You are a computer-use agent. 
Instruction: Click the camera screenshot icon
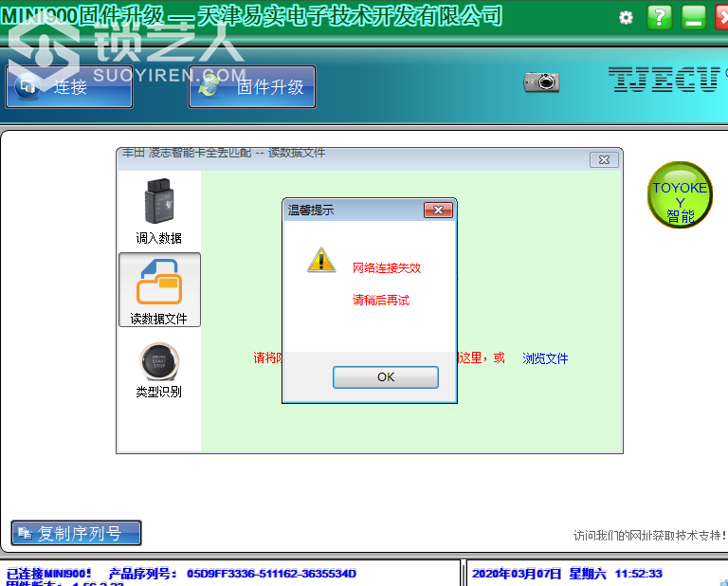tap(541, 82)
